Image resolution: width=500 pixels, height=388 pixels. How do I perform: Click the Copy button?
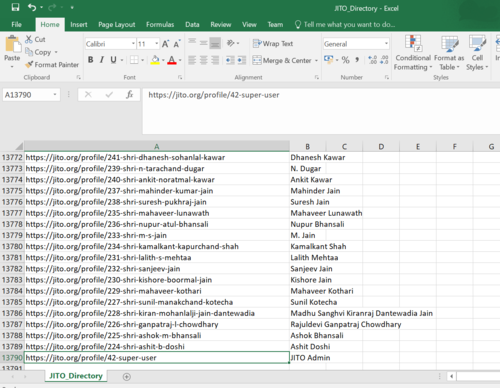tap(38, 52)
